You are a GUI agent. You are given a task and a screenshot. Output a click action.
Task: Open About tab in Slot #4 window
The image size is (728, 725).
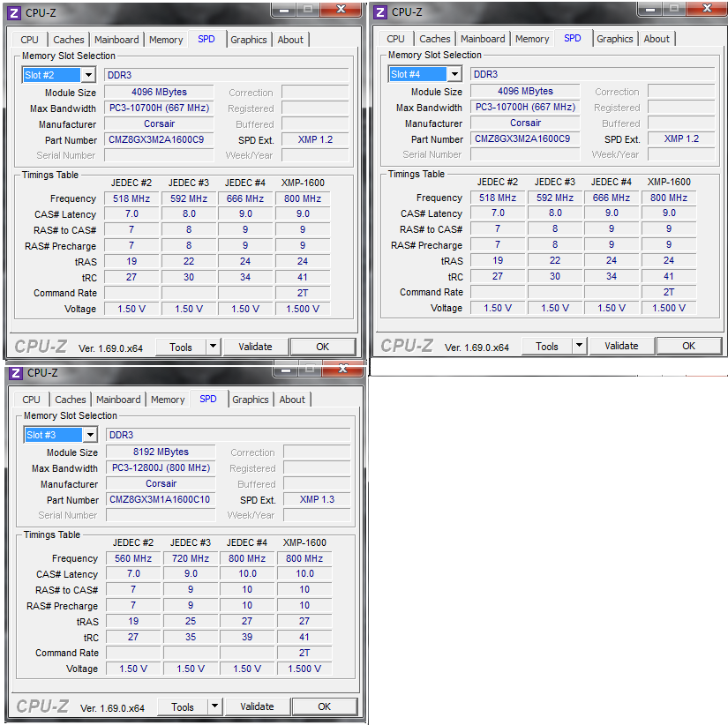coord(657,39)
